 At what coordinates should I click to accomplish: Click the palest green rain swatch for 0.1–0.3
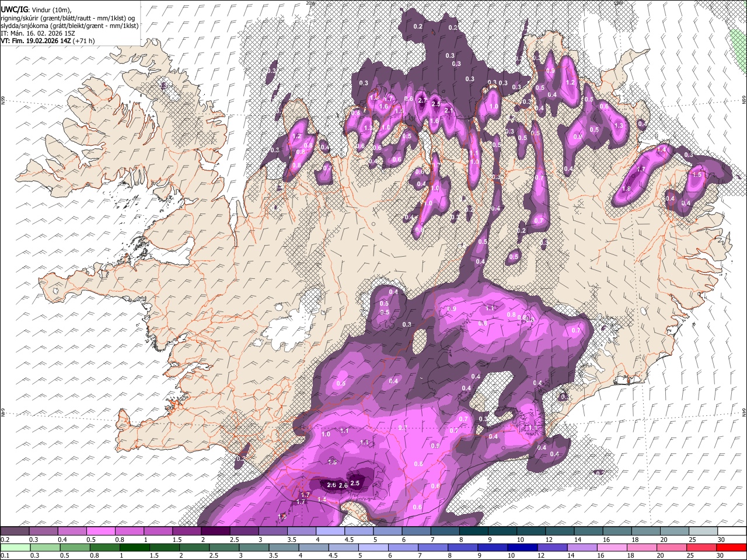tap(15, 547)
